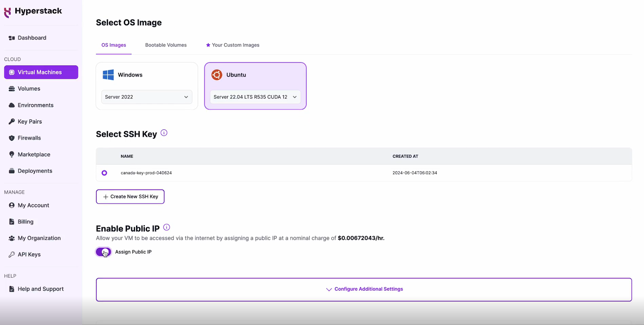Click Create New SSH Key button
644x325 pixels.
[x=130, y=197]
